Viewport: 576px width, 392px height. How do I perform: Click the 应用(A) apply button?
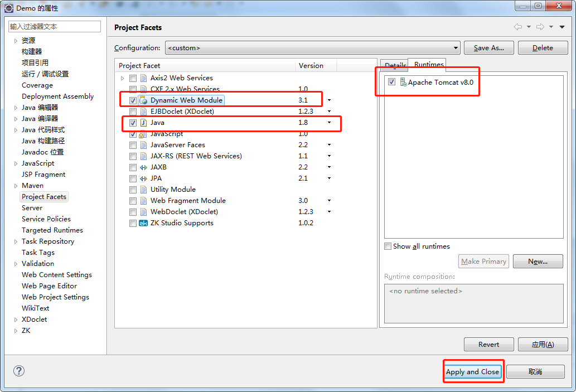click(x=543, y=344)
